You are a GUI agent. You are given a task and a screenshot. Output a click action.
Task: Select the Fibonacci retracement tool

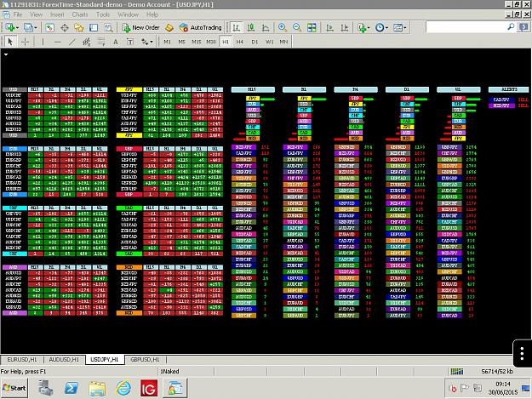pyautogui.click(x=101, y=42)
